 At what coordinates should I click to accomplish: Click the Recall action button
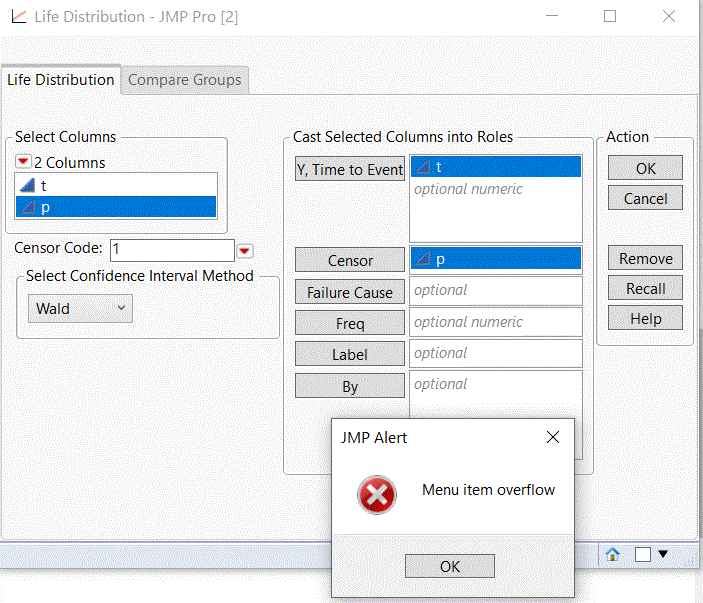click(645, 288)
